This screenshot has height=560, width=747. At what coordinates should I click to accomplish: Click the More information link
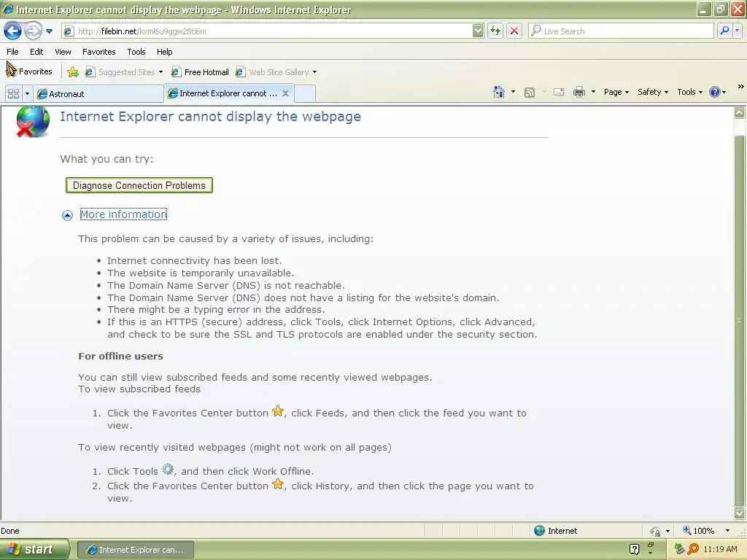123,214
